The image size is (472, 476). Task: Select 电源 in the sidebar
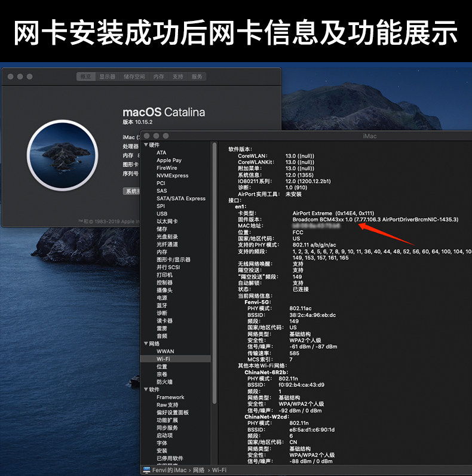[x=162, y=298]
